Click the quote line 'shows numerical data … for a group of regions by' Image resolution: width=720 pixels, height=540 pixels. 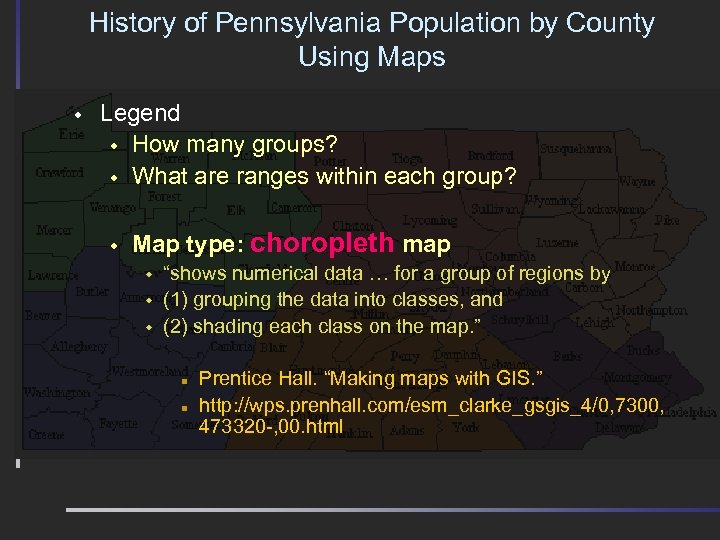coord(387,274)
